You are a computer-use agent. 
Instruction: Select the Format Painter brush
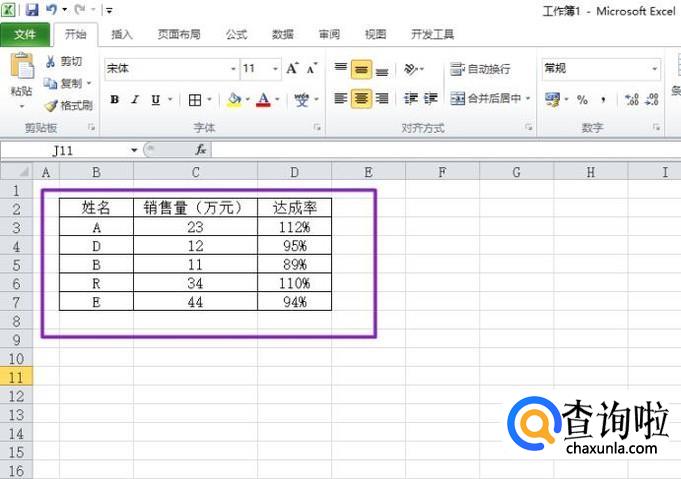(69, 105)
